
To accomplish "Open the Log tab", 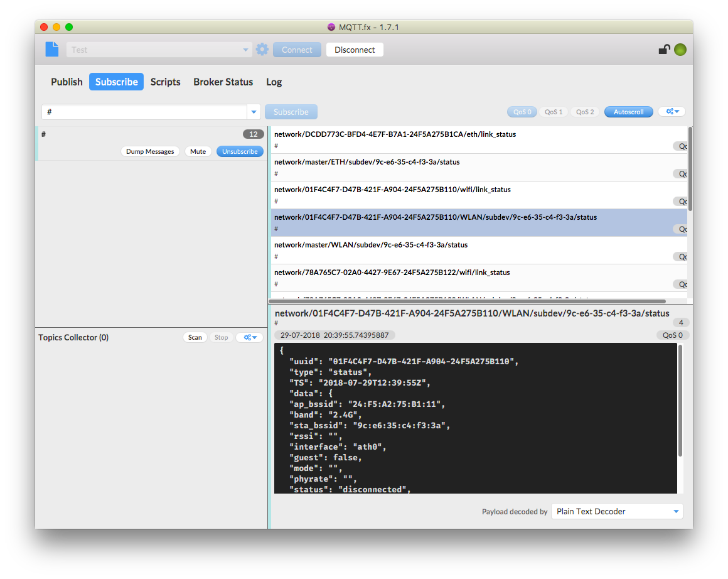I will click(x=274, y=82).
